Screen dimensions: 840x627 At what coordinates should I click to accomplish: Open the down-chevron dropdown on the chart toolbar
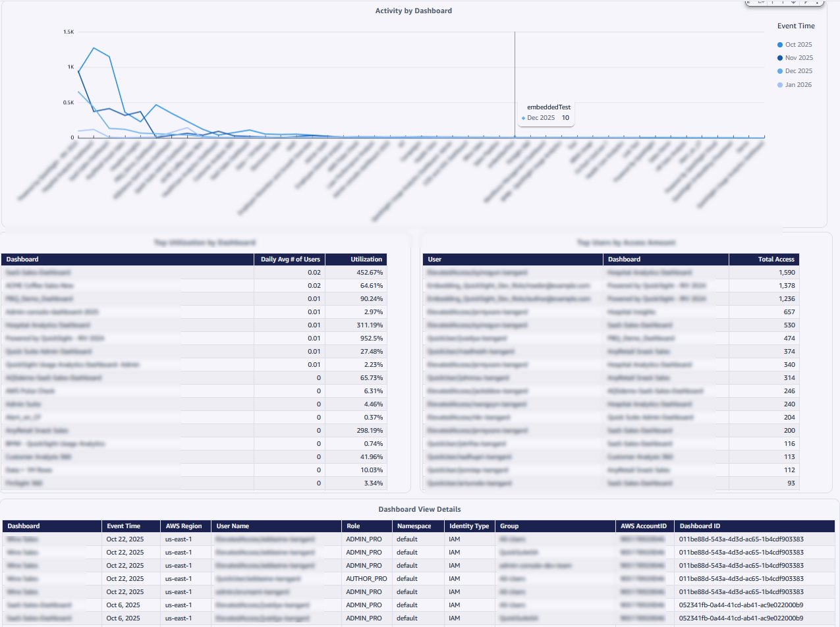tap(793, 3)
